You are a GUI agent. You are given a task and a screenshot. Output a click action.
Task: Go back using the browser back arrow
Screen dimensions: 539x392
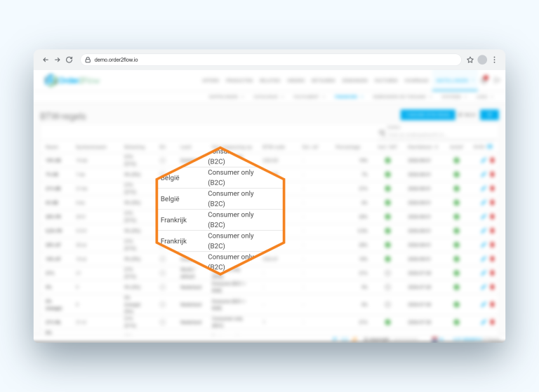(x=46, y=60)
